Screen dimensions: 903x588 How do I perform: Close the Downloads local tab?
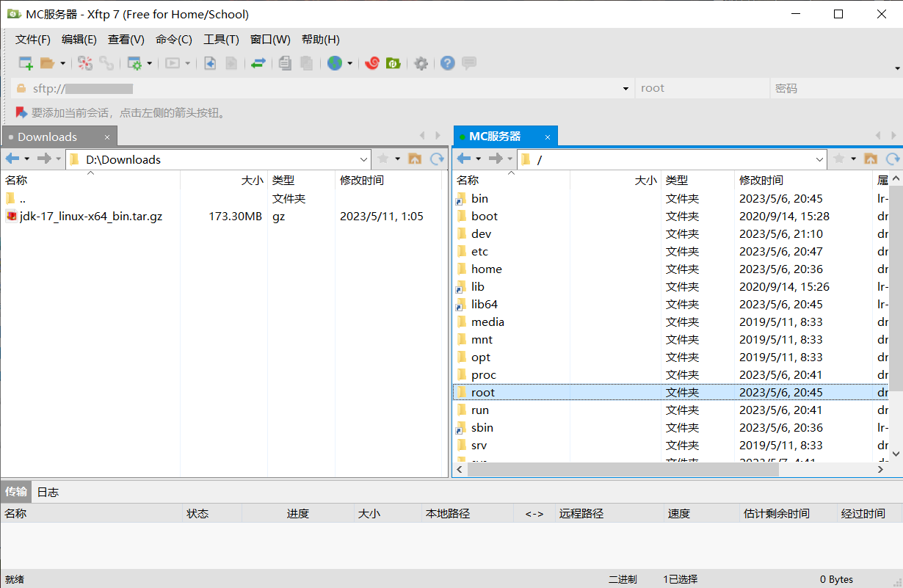(107, 137)
